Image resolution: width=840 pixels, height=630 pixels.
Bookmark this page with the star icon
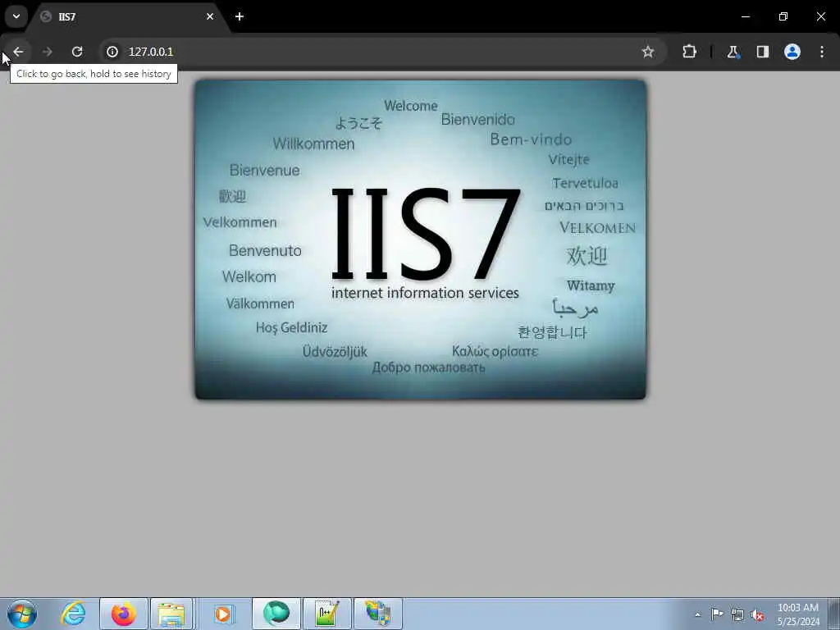point(648,52)
